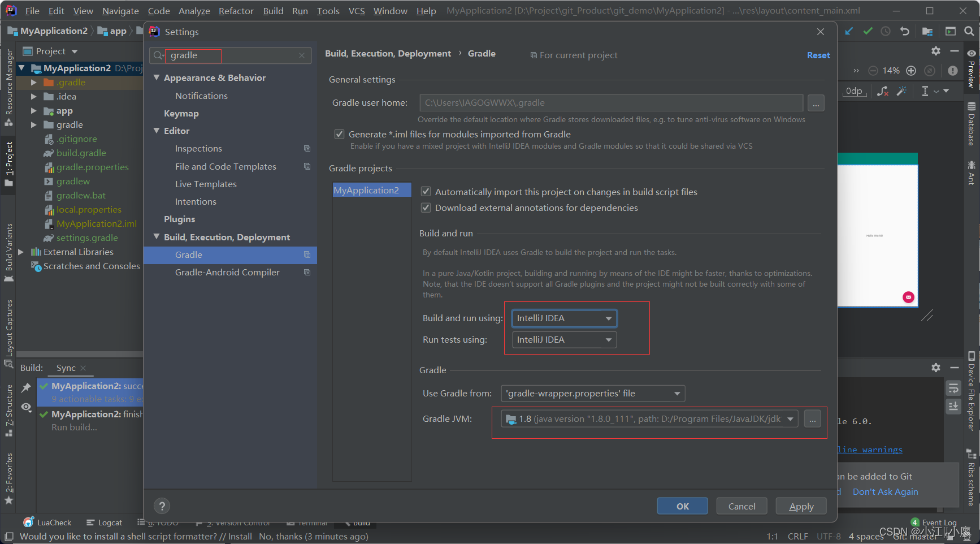Open Run tests using dropdown

564,340
